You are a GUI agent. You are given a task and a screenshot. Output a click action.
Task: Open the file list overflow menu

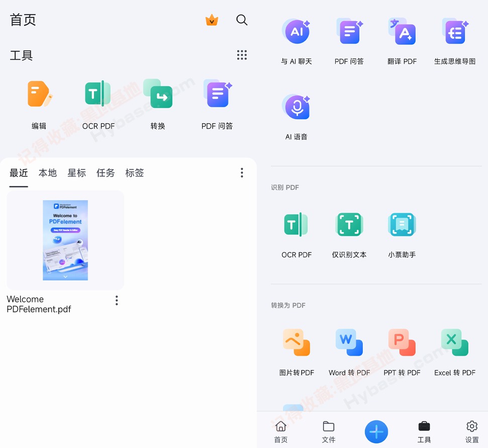tap(242, 173)
